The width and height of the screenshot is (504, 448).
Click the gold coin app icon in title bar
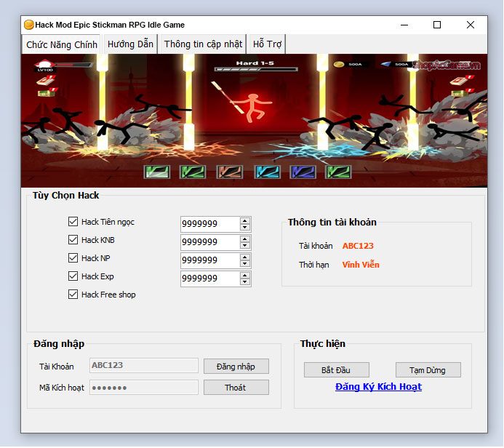point(29,25)
